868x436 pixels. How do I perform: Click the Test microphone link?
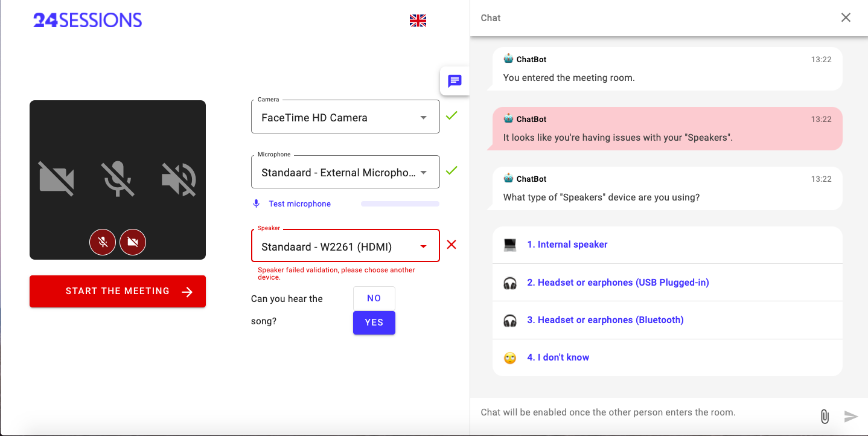(x=299, y=204)
